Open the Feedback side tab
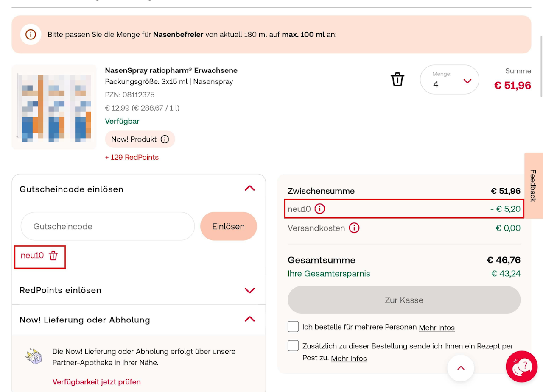543x392 pixels. click(533, 186)
